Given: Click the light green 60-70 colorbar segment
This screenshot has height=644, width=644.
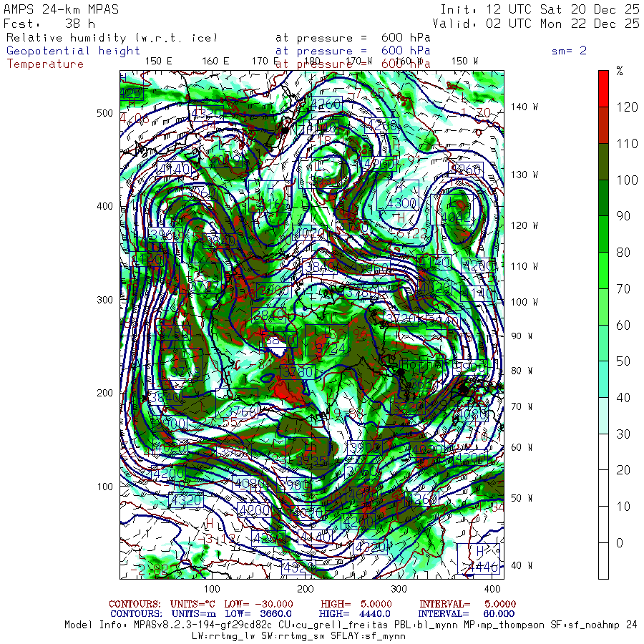Looking at the screenshot, I should [x=603, y=307].
